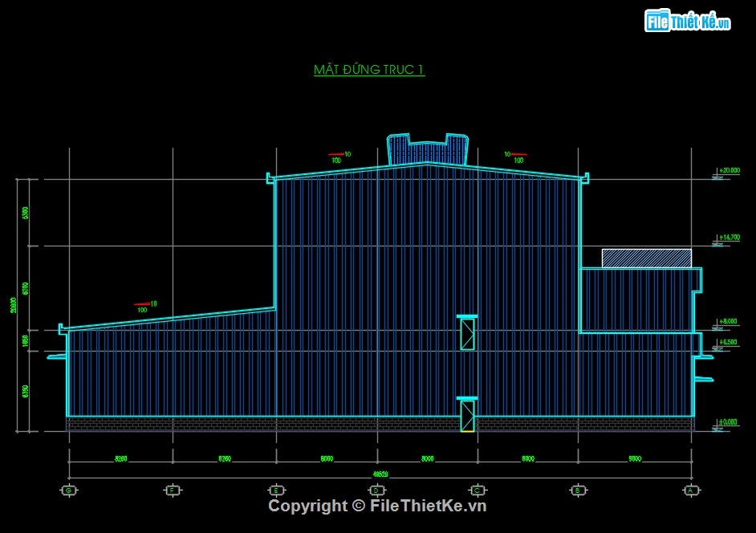The width and height of the screenshot is (756, 533).
Task: Click the yellow-outlined ground floor door
Action: [x=467, y=416]
